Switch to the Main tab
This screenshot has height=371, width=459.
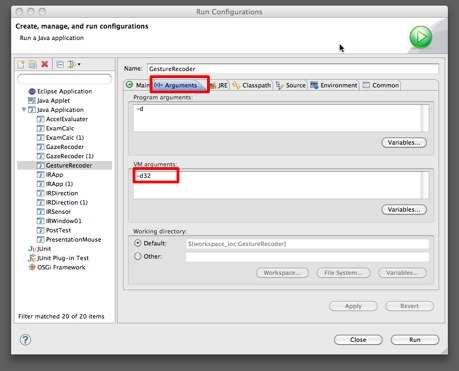pos(138,85)
